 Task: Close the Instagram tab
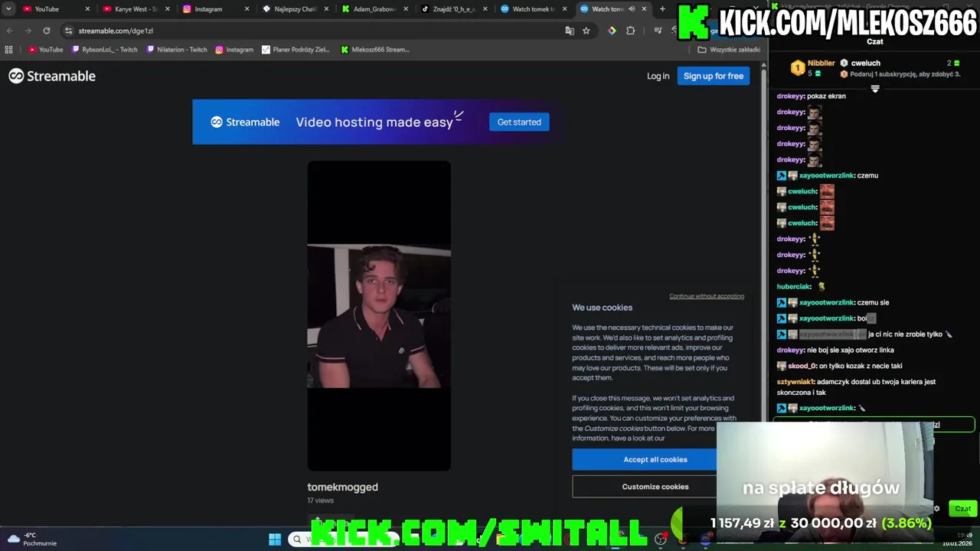pos(247,9)
